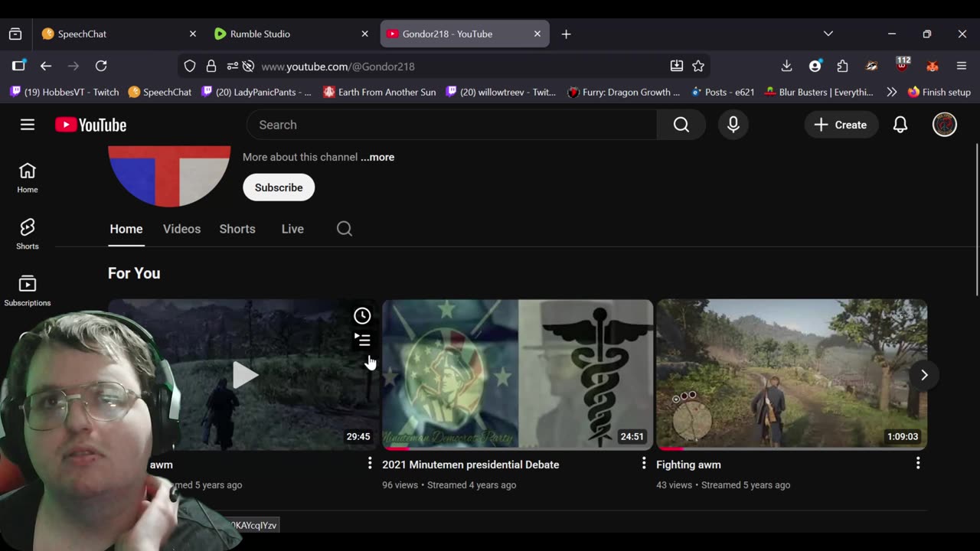Viewport: 980px width, 551px height.
Task: Play the 1:09:03 Fighting awm thumbnail
Action: point(792,374)
